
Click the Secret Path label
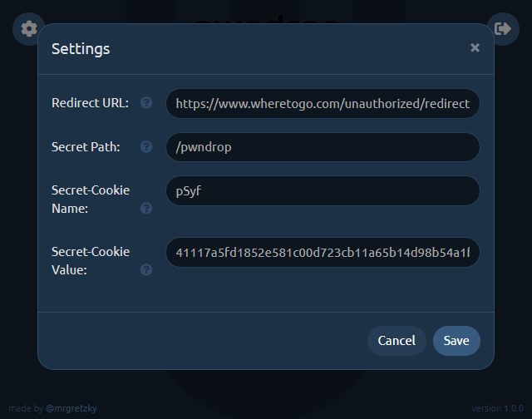tap(86, 147)
